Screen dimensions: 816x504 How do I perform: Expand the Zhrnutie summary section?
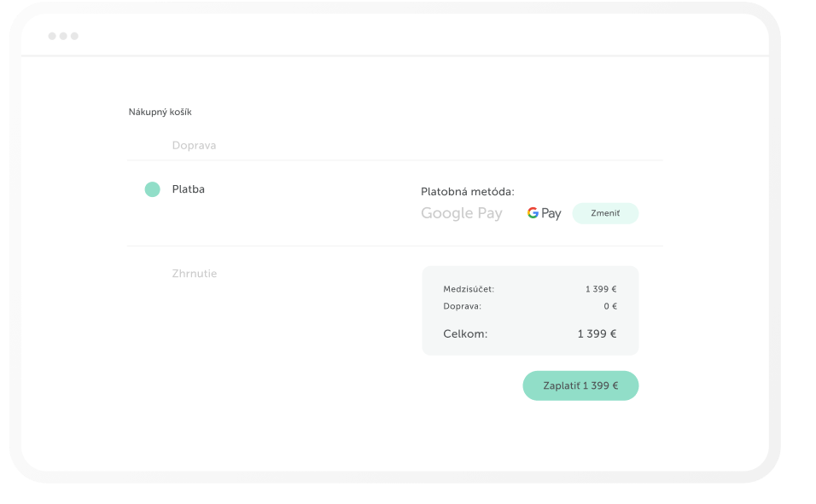coord(195,273)
